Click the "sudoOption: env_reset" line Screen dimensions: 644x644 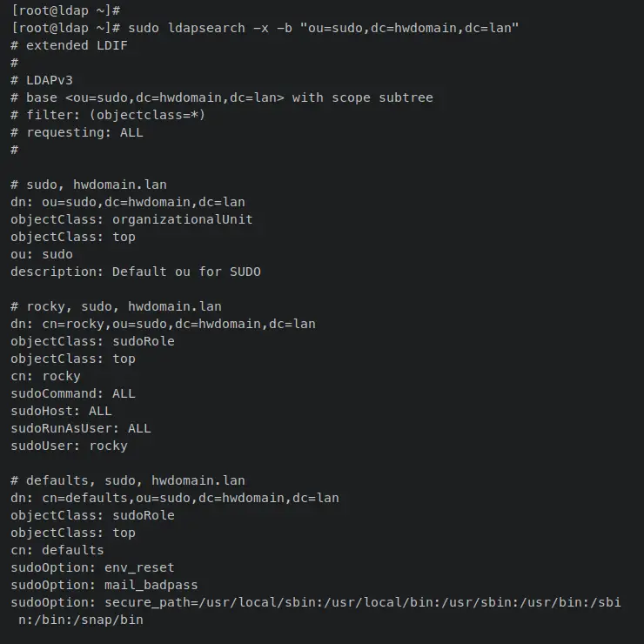click(93, 567)
